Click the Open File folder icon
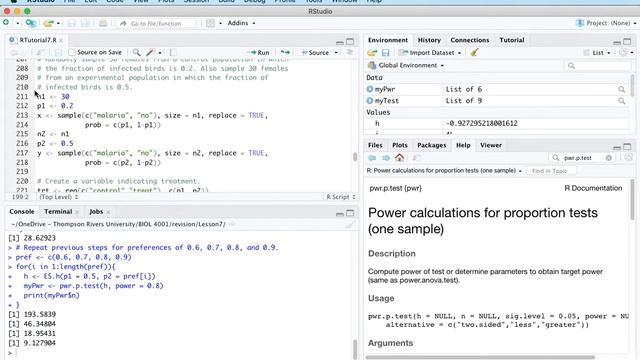The image size is (640, 360). (49, 23)
